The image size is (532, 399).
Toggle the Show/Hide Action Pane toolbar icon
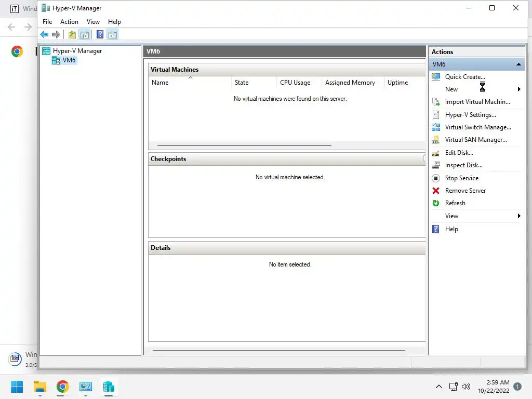[113, 34]
